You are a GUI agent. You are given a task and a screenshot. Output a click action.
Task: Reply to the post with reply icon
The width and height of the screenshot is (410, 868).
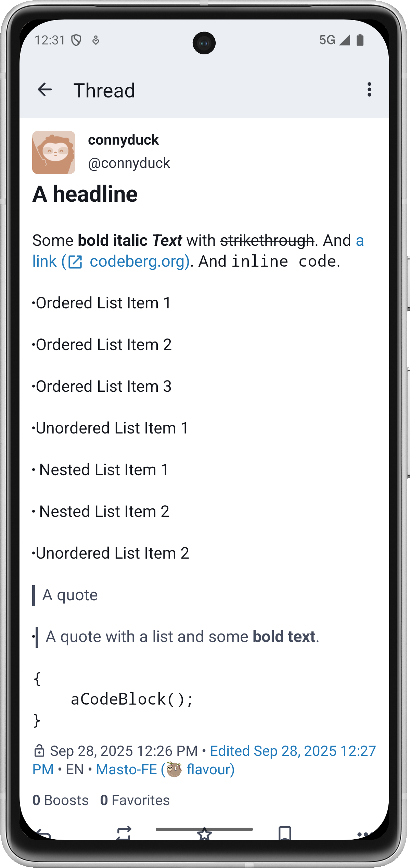[44, 833]
